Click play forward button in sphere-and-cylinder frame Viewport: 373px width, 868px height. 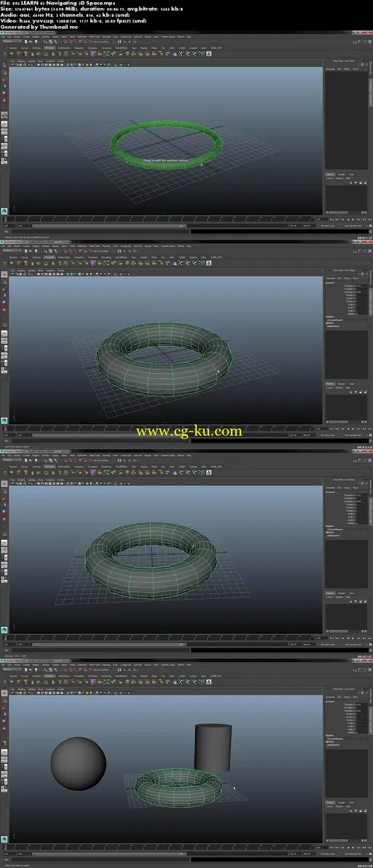click(353, 848)
